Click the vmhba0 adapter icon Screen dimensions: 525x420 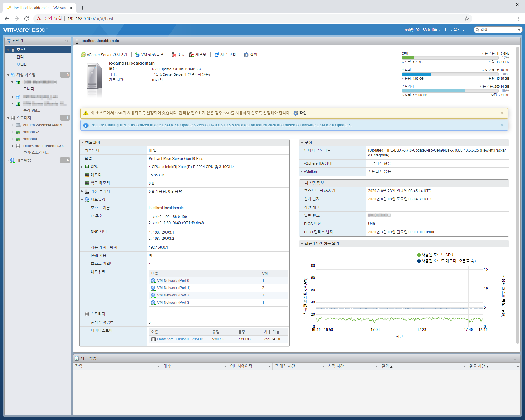(x=18, y=139)
